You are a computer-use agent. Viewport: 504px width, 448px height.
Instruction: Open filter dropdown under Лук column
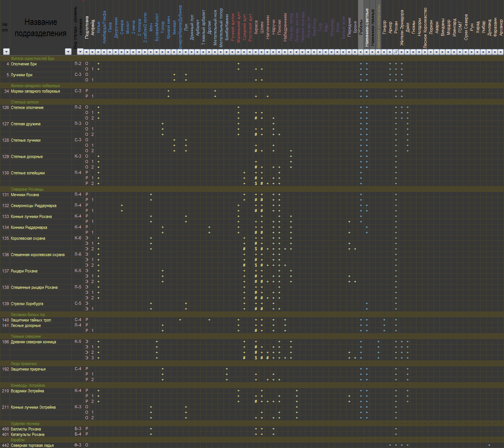(185, 52)
